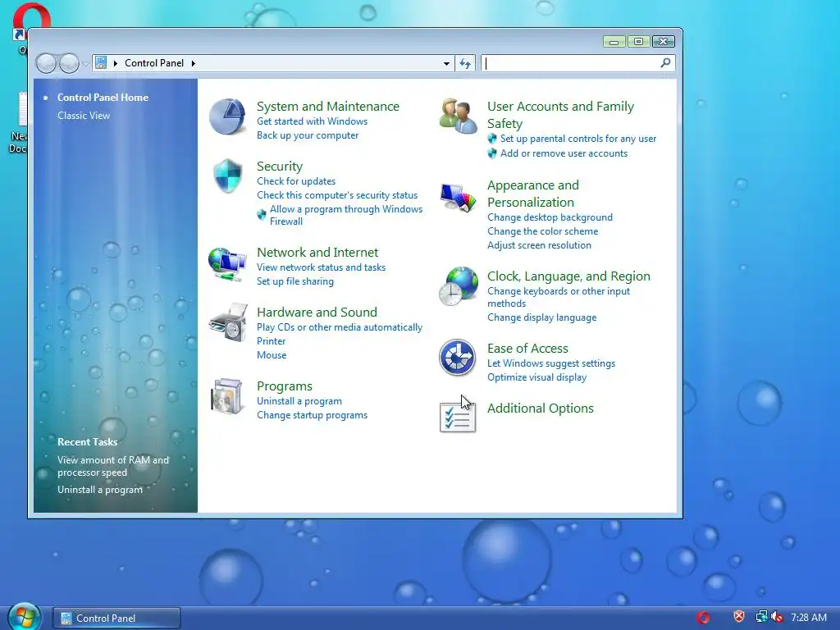The image size is (840, 630).
Task: Open Hardware and Sound heading
Action: pos(317,312)
